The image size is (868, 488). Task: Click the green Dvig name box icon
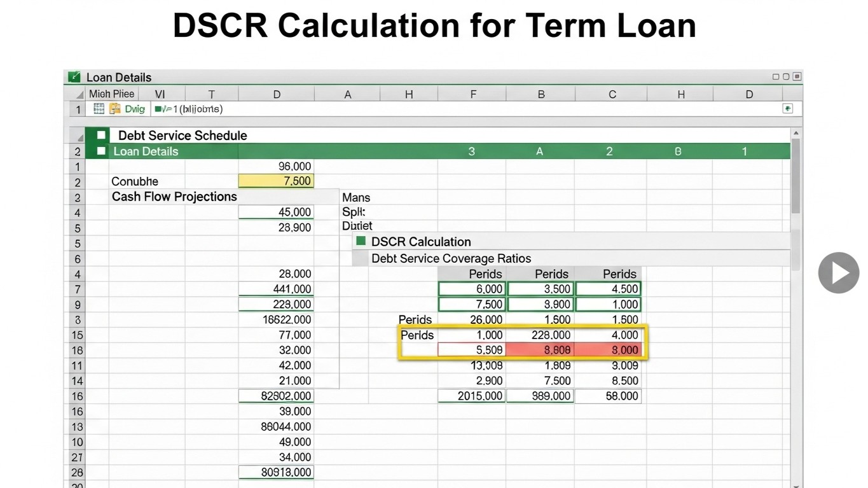click(134, 109)
